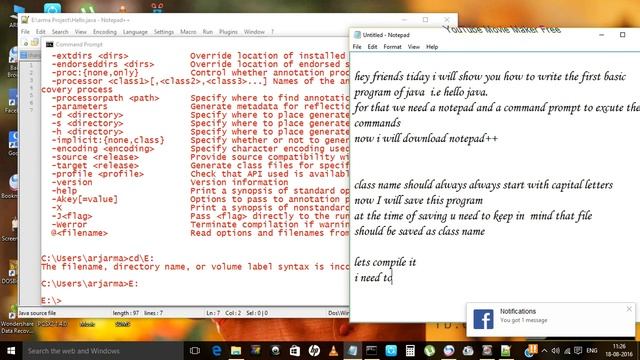Viewport: 640px width, 360px height.
Task: Open View menu in Untitled Notepad
Action: (x=413, y=47)
